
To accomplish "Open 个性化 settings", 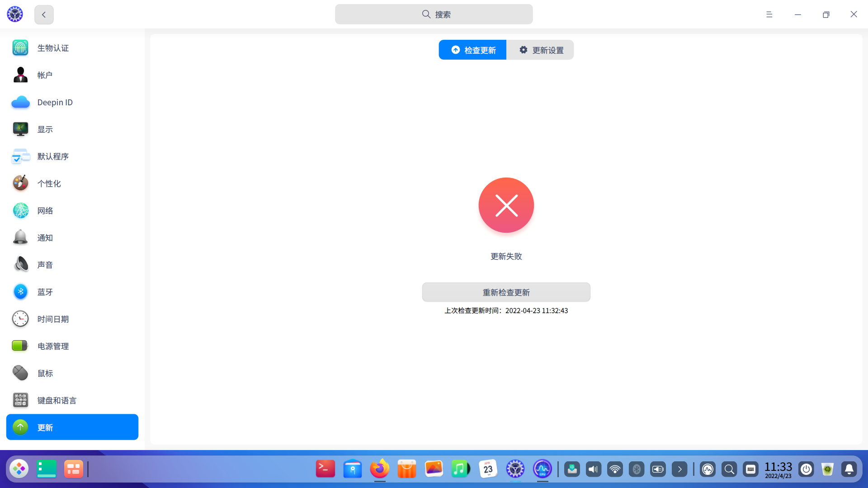I will coord(48,183).
